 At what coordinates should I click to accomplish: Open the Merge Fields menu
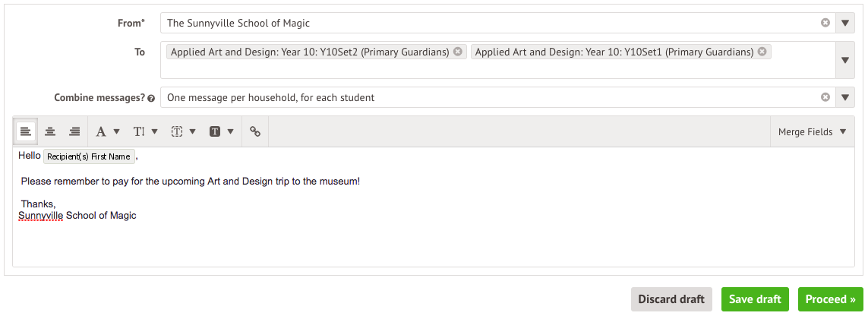pyautogui.click(x=812, y=131)
